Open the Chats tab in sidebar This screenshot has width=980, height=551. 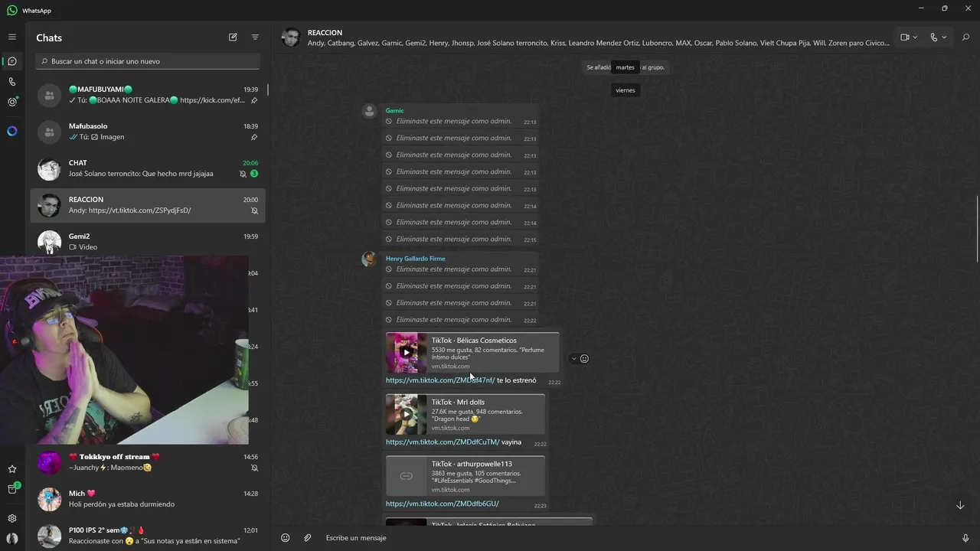point(11,61)
